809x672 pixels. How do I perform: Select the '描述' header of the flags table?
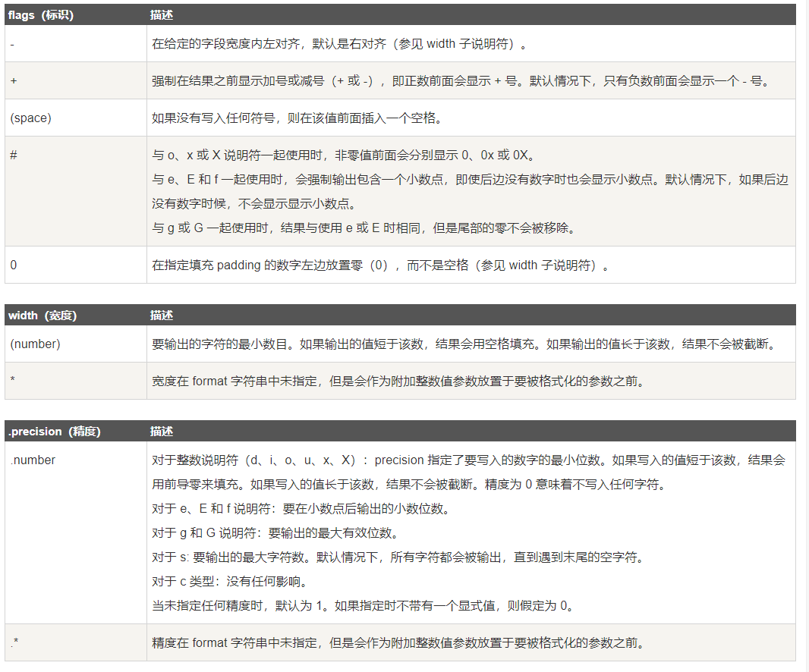click(161, 14)
